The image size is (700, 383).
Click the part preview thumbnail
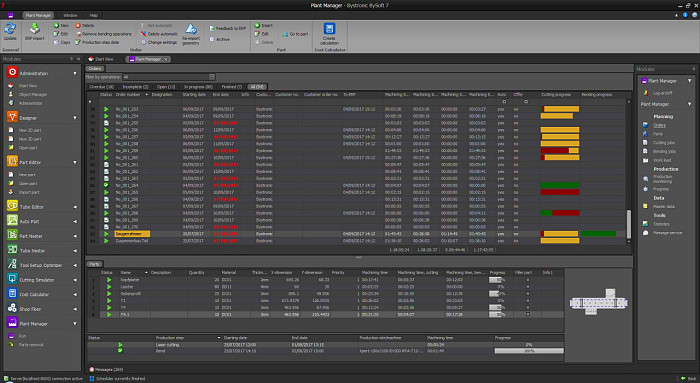(x=598, y=302)
